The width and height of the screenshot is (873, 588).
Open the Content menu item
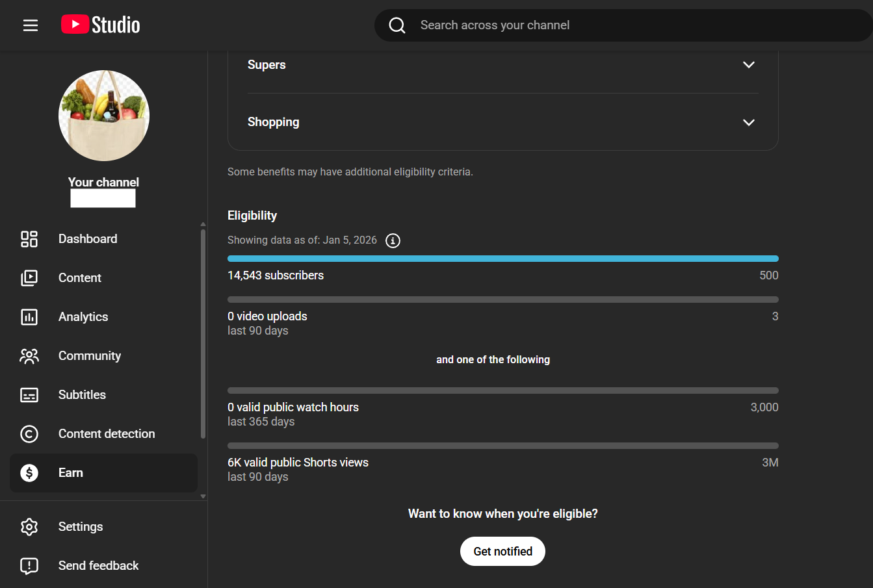coord(80,278)
